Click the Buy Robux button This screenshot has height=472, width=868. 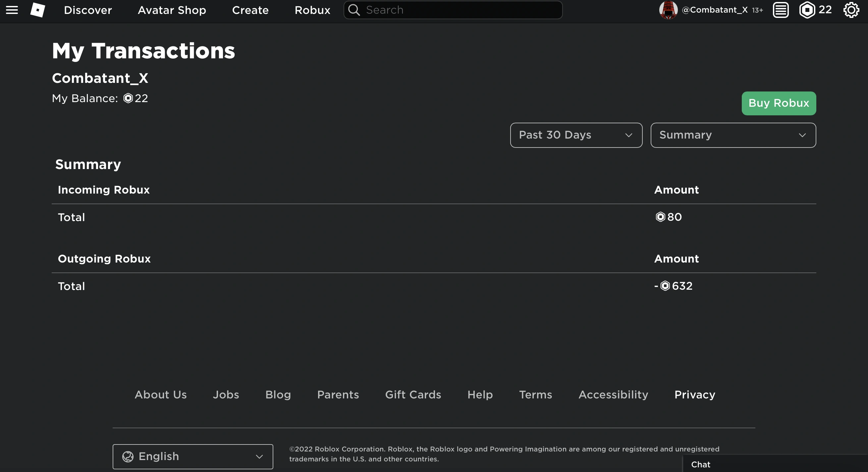click(778, 103)
